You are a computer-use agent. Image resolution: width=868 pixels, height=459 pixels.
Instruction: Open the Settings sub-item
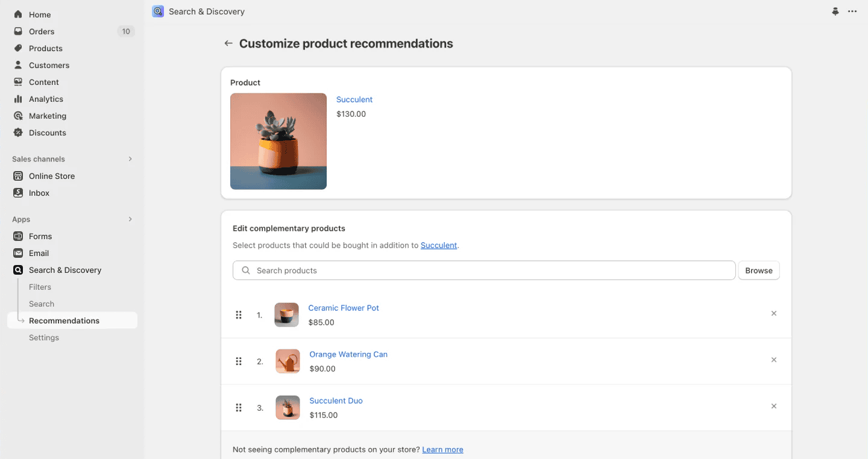(44, 337)
